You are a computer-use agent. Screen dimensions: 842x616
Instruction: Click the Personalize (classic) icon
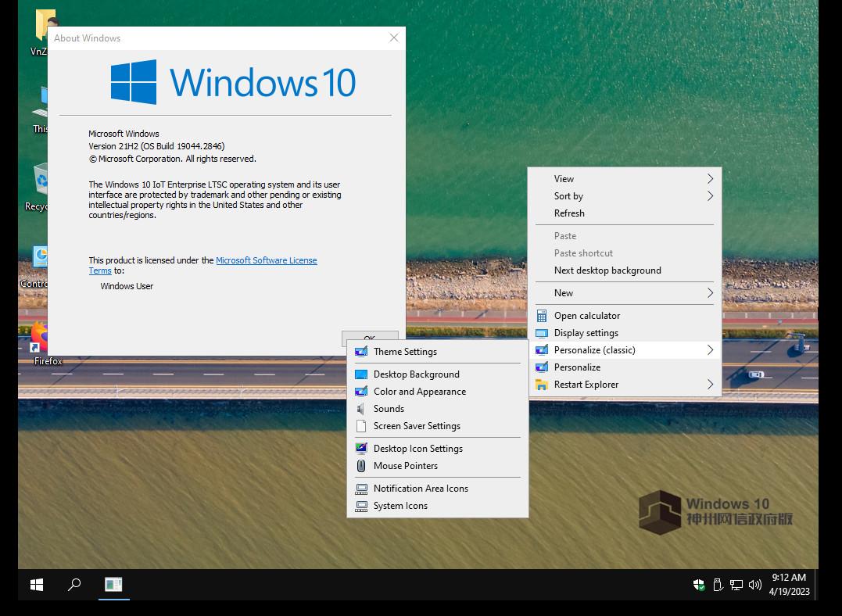pos(542,350)
